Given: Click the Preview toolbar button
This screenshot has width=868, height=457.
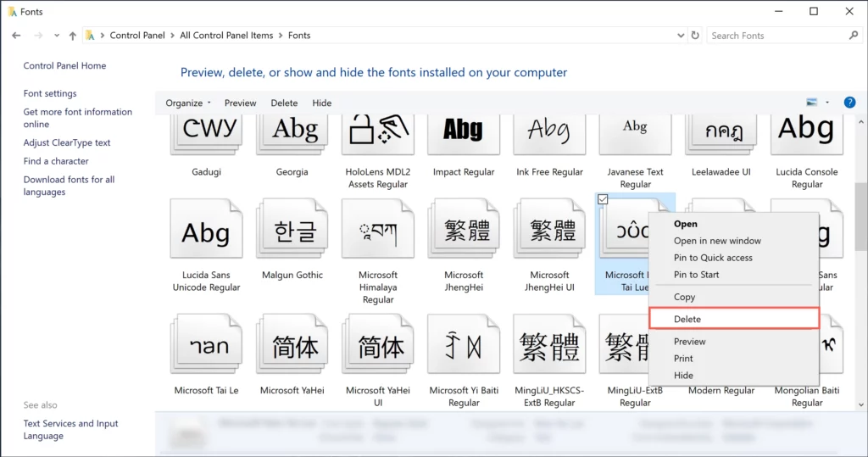Looking at the screenshot, I should pyautogui.click(x=240, y=103).
